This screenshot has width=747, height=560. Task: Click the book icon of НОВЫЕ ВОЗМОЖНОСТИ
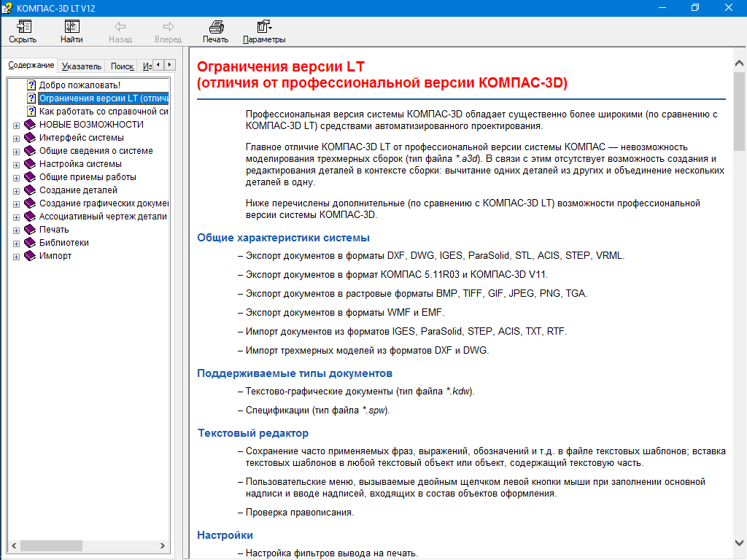pyautogui.click(x=30, y=124)
